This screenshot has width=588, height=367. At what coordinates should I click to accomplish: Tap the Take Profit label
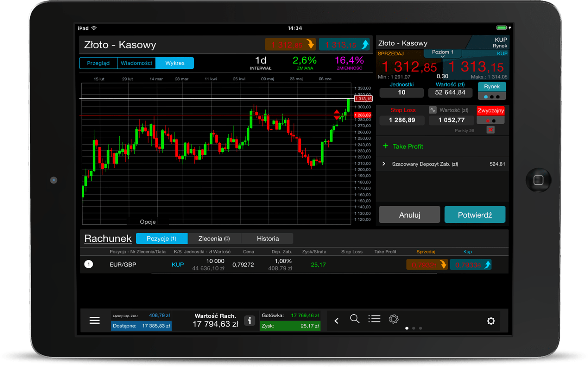(408, 146)
